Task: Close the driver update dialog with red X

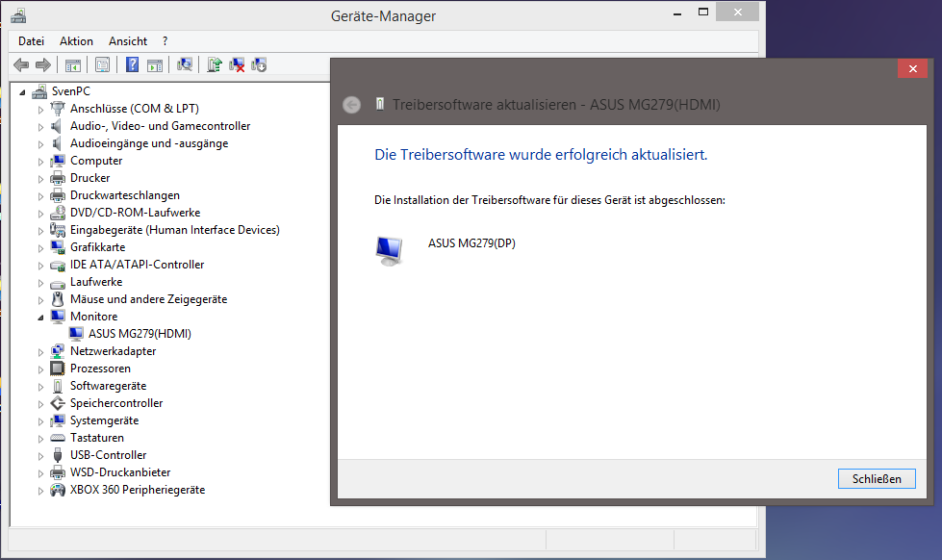Action: tap(912, 68)
